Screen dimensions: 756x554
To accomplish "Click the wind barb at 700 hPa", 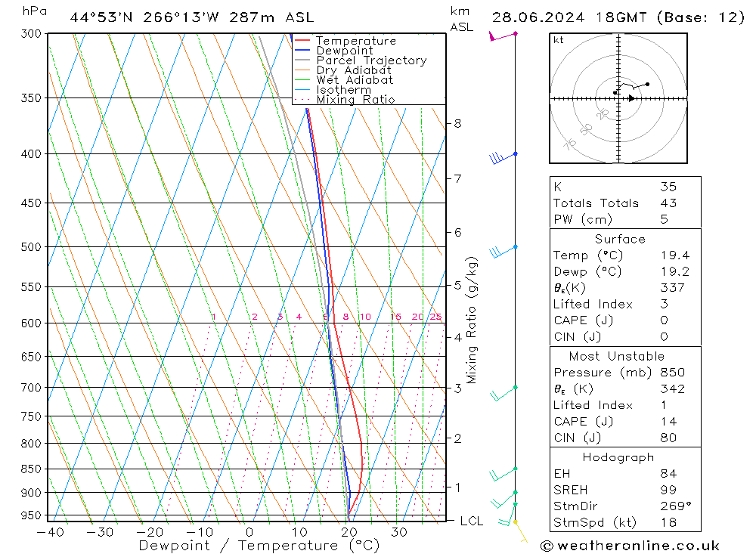I will point(502,392).
